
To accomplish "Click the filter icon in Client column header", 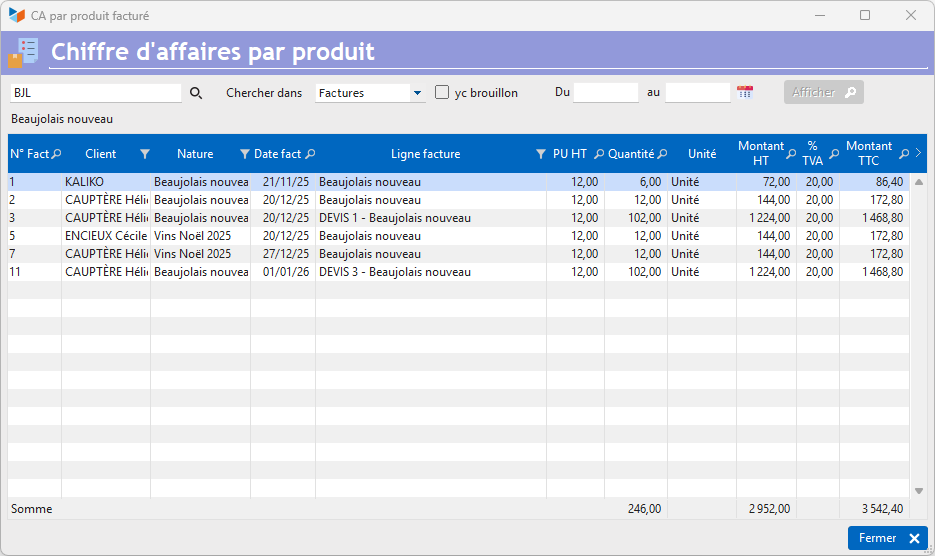I will (x=145, y=154).
